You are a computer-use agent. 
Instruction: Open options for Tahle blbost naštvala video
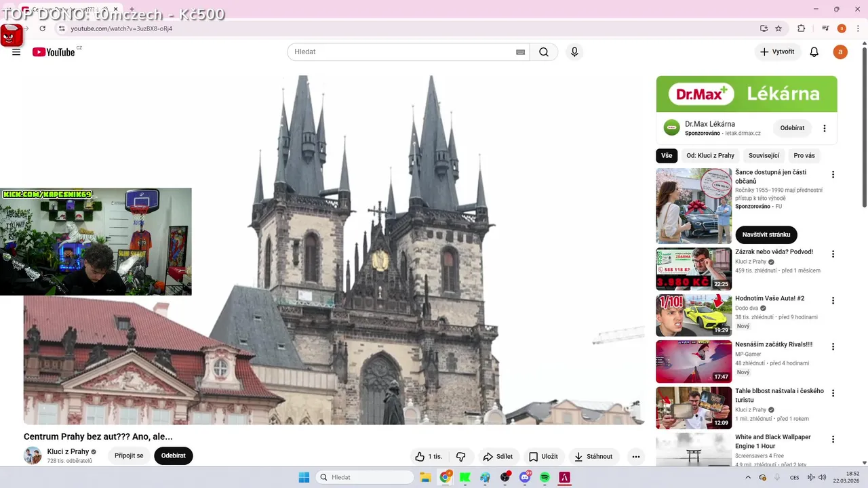[x=833, y=393]
